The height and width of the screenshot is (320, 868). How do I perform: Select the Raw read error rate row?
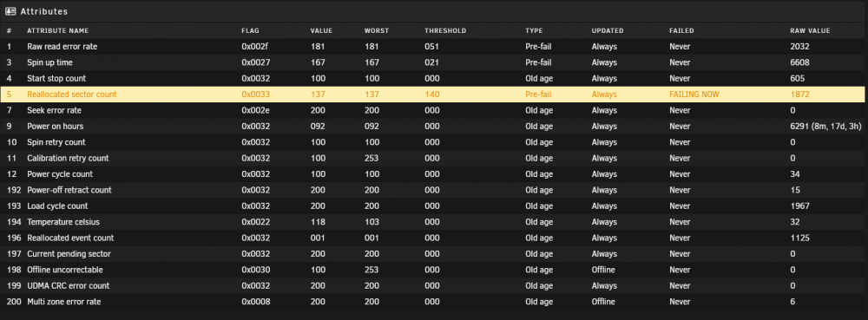pos(434,47)
